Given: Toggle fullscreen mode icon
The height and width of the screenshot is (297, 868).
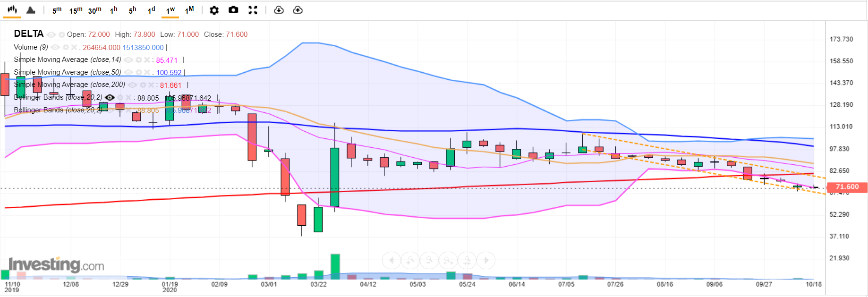Looking at the screenshot, I should 253,10.
